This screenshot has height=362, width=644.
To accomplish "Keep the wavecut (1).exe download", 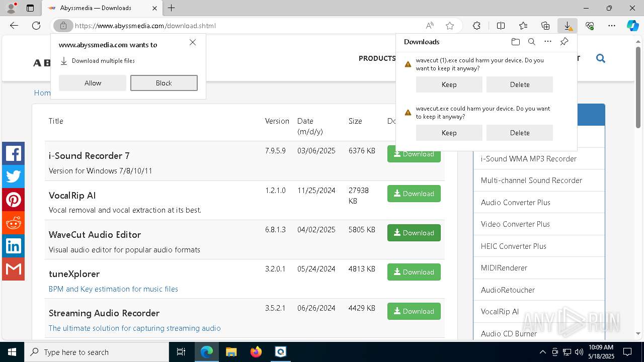I will point(449,84).
